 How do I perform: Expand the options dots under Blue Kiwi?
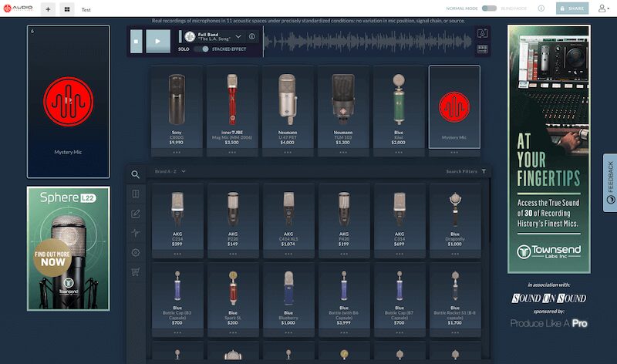click(399, 152)
